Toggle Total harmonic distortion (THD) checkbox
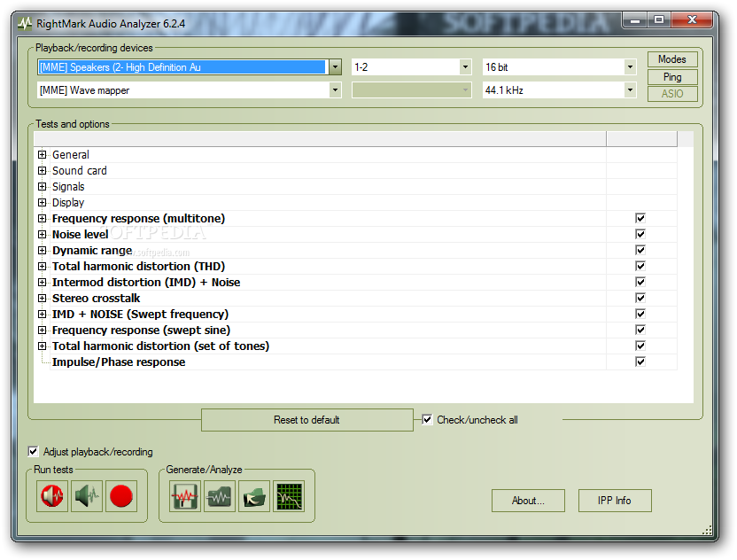This screenshot has width=737, height=560. click(640, 266)
